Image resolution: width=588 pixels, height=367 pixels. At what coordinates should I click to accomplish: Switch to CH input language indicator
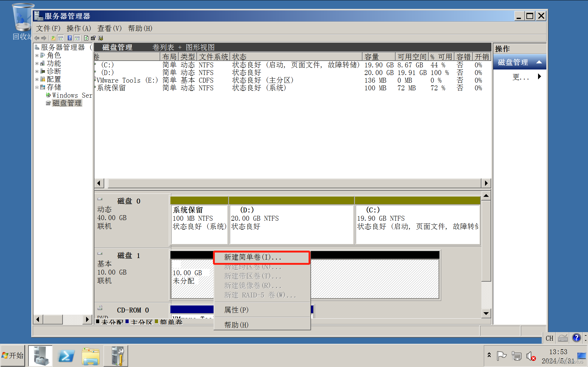pos(549,338)
